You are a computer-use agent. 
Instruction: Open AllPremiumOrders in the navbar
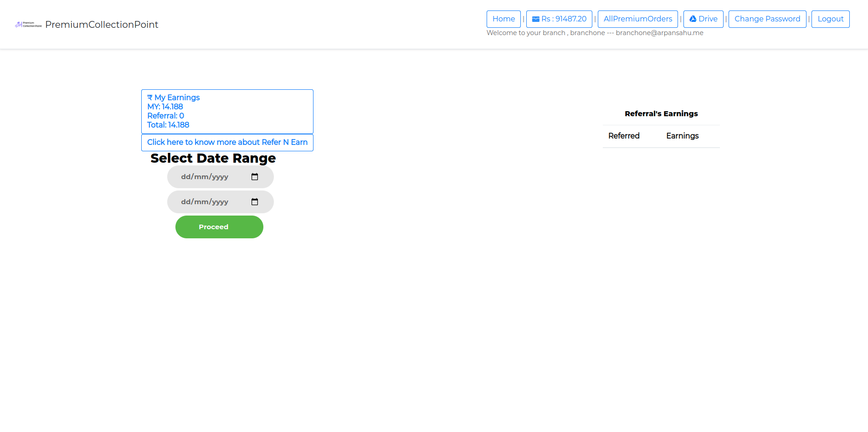637,19
